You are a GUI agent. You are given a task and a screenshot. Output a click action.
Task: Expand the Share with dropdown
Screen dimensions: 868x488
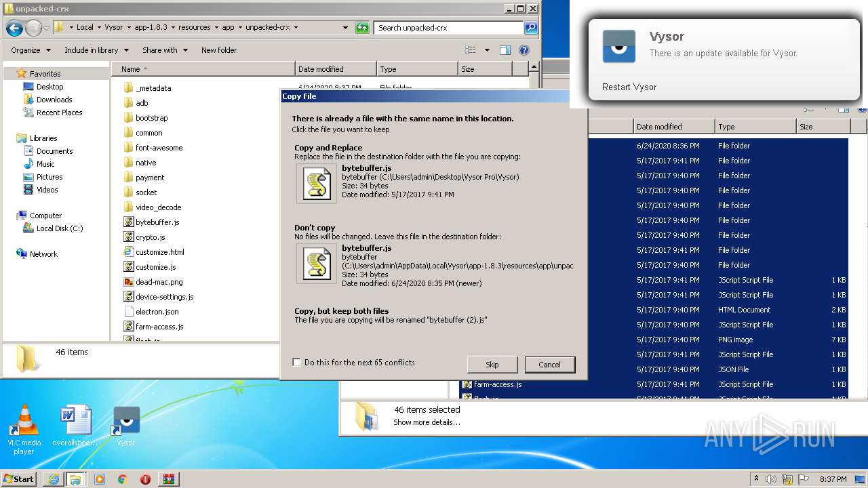pos(165,50)
